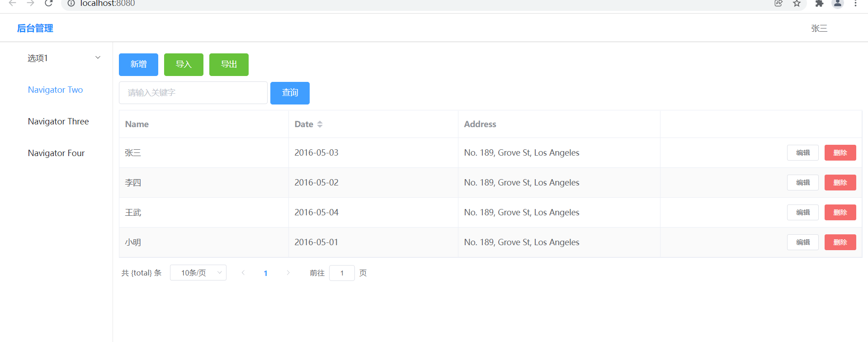Click the 共 {total} 条 total count text
This screenshot has height=342, width=868.
(x=141, y=273)
